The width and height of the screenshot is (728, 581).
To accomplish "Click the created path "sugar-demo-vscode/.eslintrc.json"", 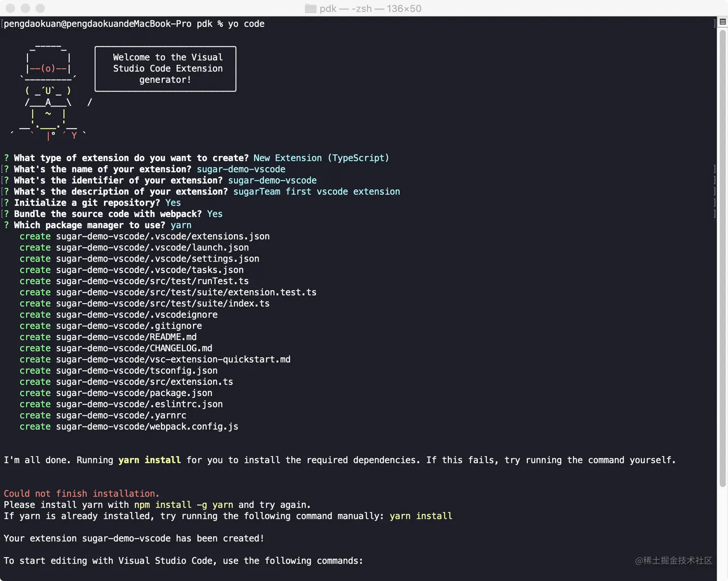I will pyautogui.click(x=140, y=404).
